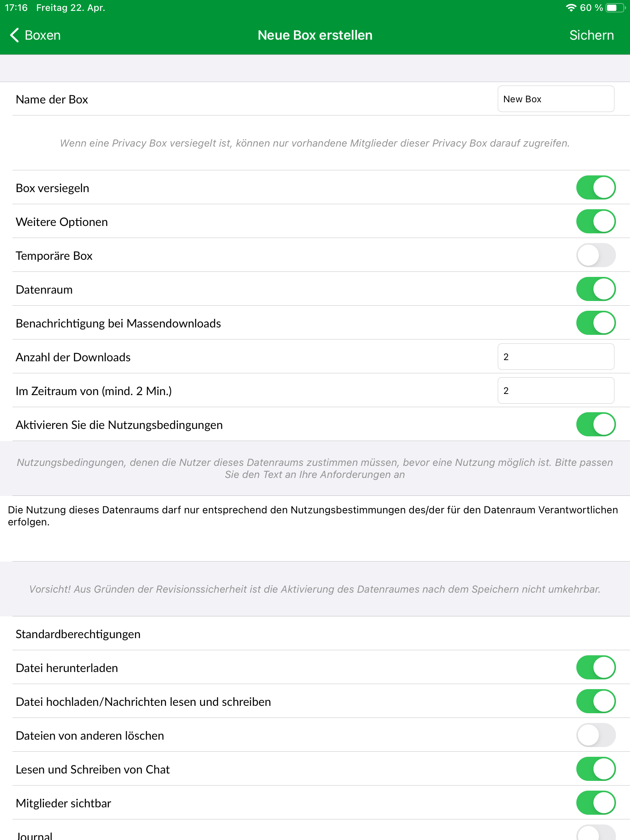This screenshot has width=630, height=840.
Task: Enable the Temporäre Box switch
Action: (x=596, y=255)
